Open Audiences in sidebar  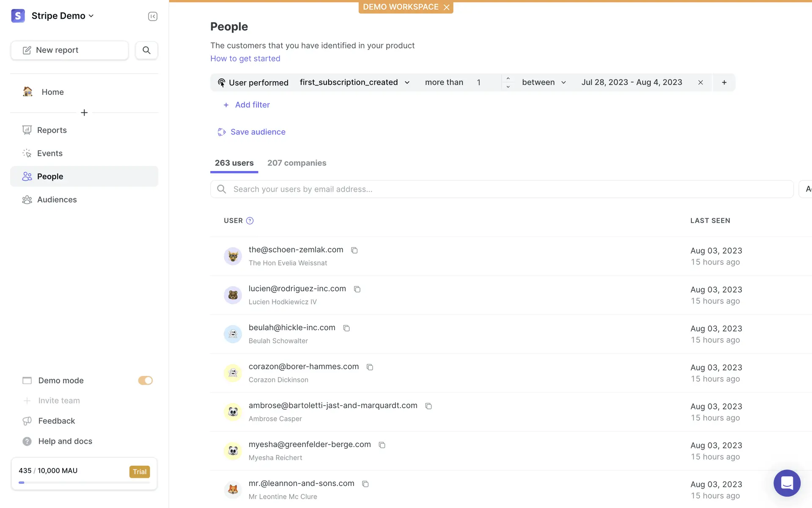57,199
